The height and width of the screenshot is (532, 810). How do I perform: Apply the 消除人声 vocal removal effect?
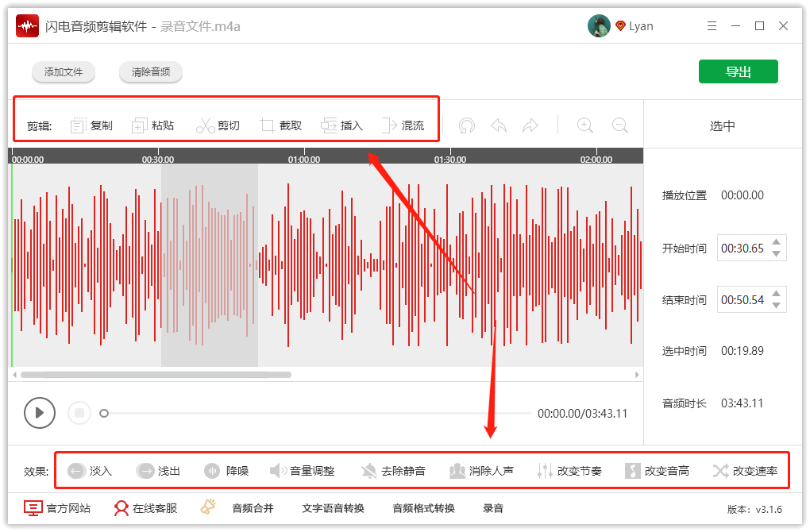pyautogui.click(x=482, y=470)
